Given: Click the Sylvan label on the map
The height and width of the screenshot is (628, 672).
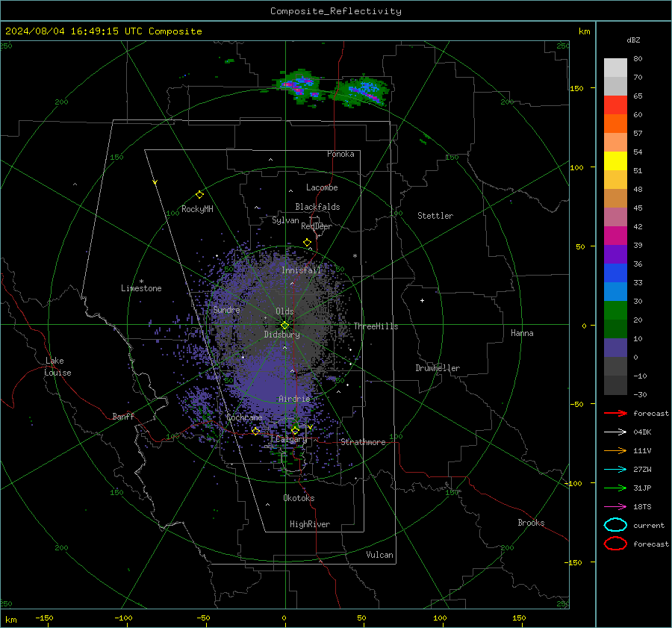Looking at the screenshot, I should pos(285,220).
